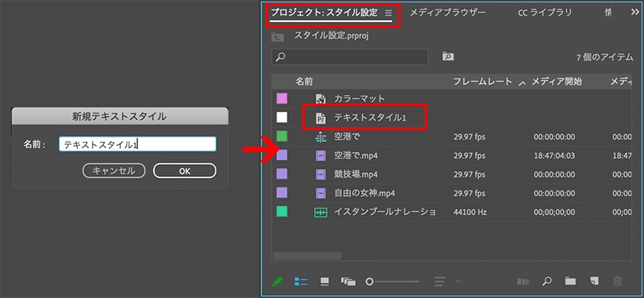
Task: Click the magnifier icon inside the search field
Action: [280, 57]
